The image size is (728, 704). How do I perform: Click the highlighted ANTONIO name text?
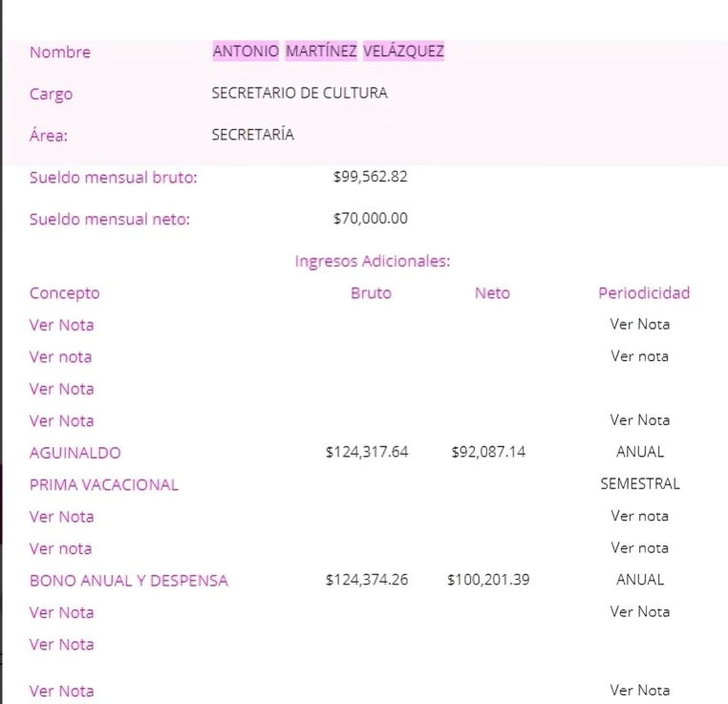[x=246, y=52]
